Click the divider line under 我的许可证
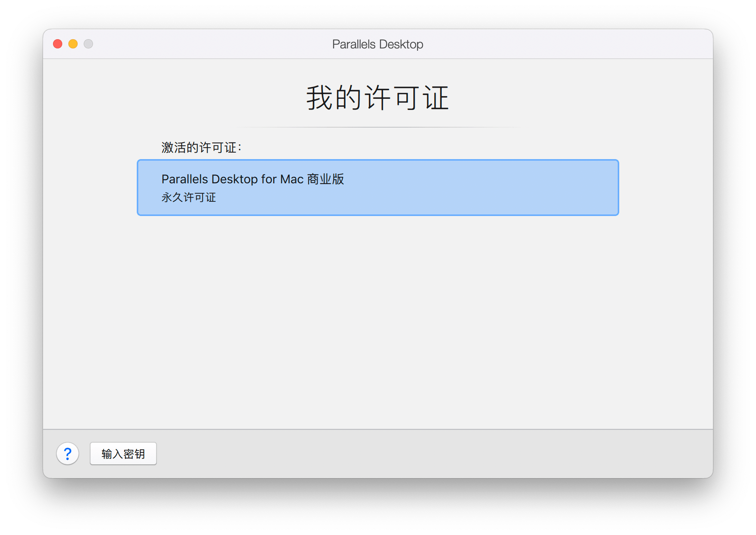 tap(378, 127)
